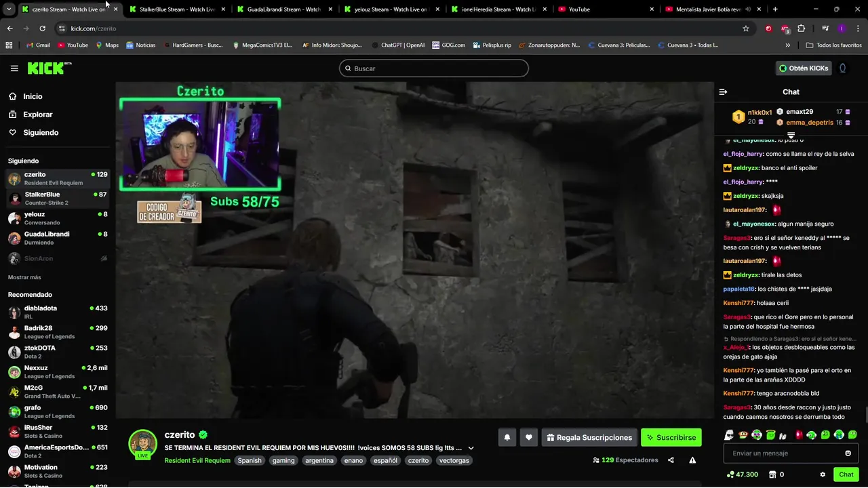Open chat settings gear
Screen dimensions: 868x488
point(823,474)
